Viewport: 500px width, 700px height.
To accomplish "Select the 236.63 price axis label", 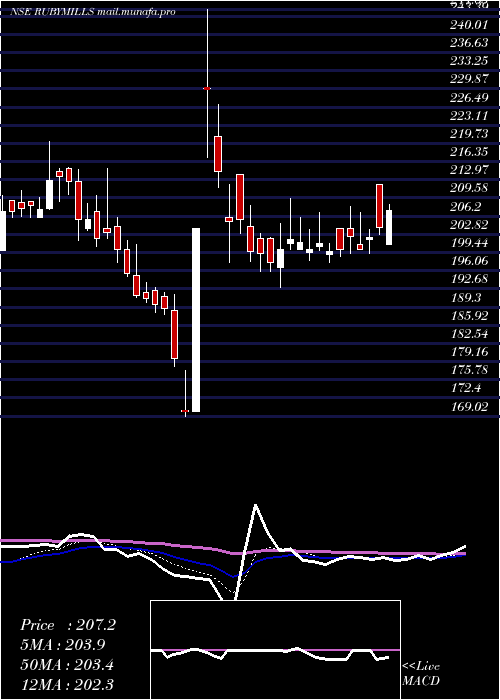I will pos(469,42).
